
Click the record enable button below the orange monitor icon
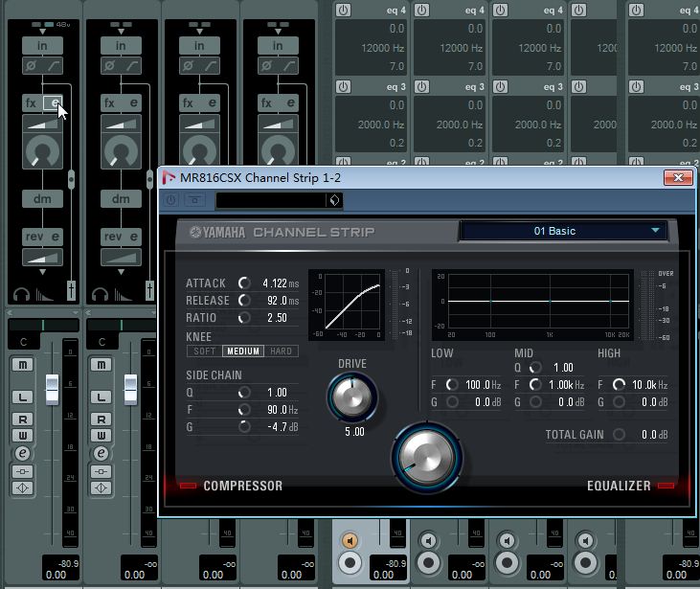(x=350, y=562)
